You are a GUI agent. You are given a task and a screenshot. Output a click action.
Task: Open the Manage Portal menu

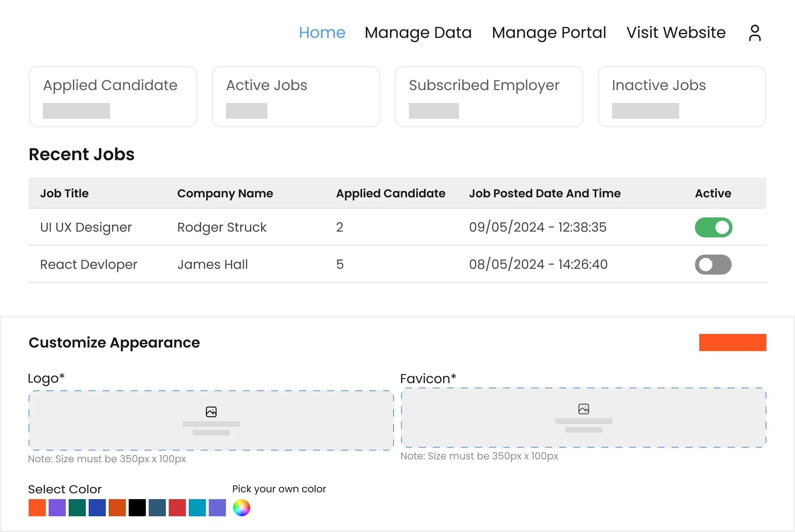pyautogui.click(x=549, y=33)
